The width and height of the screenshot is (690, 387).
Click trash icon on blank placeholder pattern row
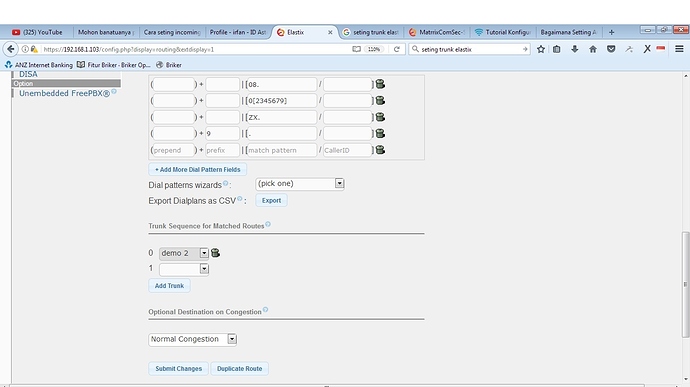point(380,150)
